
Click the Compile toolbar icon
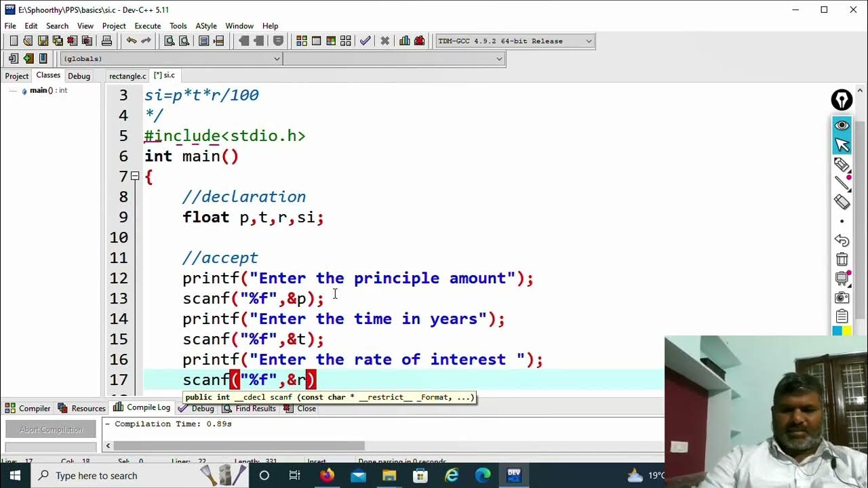click(302, 41)
